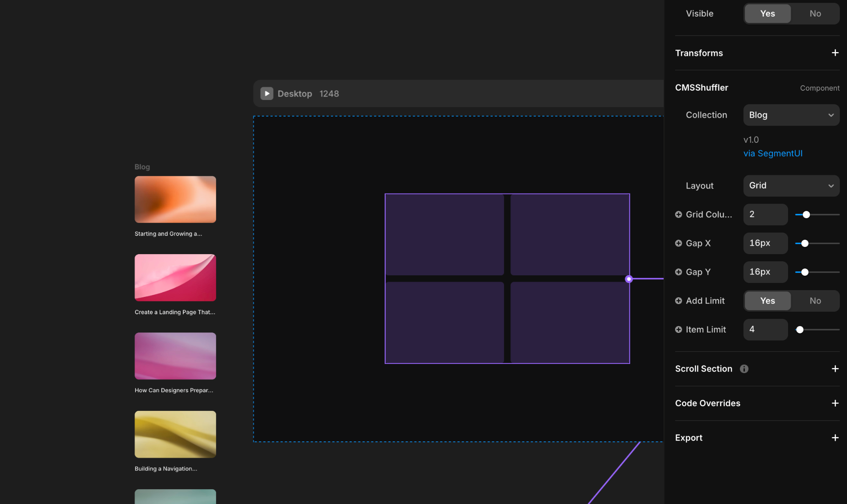Open the Layout dropdown showing Grid
Screen dimensions: 847x504
pos(791,186)
